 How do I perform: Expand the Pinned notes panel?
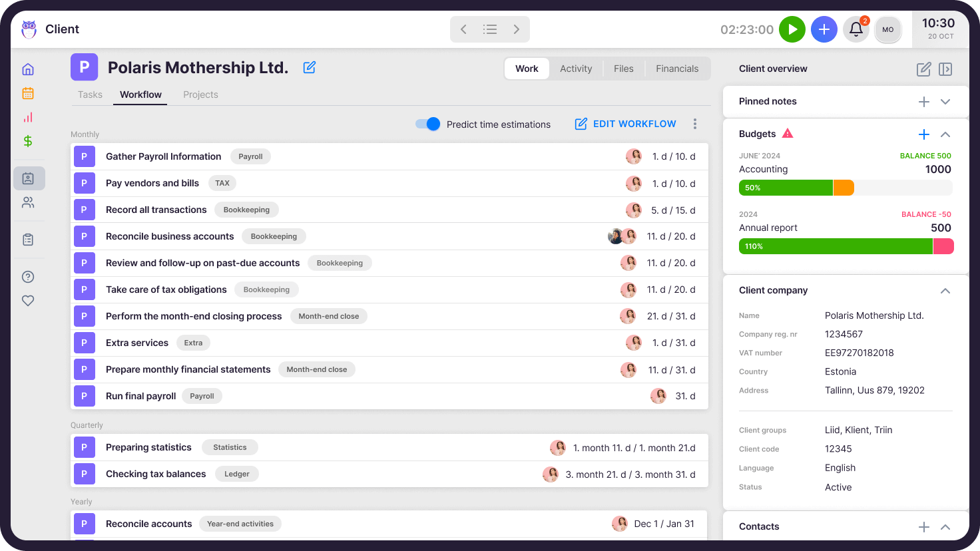pyautogui.click(x=945, y=101)
